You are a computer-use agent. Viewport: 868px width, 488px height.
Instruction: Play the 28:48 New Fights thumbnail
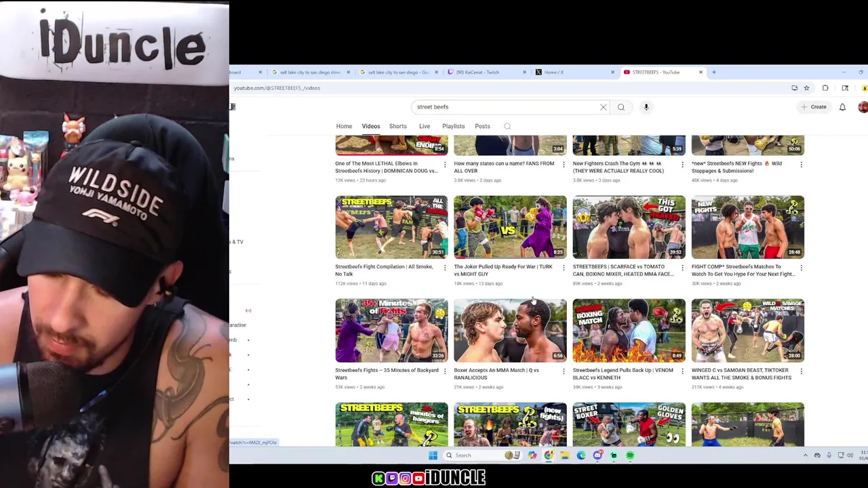point(747,227)
